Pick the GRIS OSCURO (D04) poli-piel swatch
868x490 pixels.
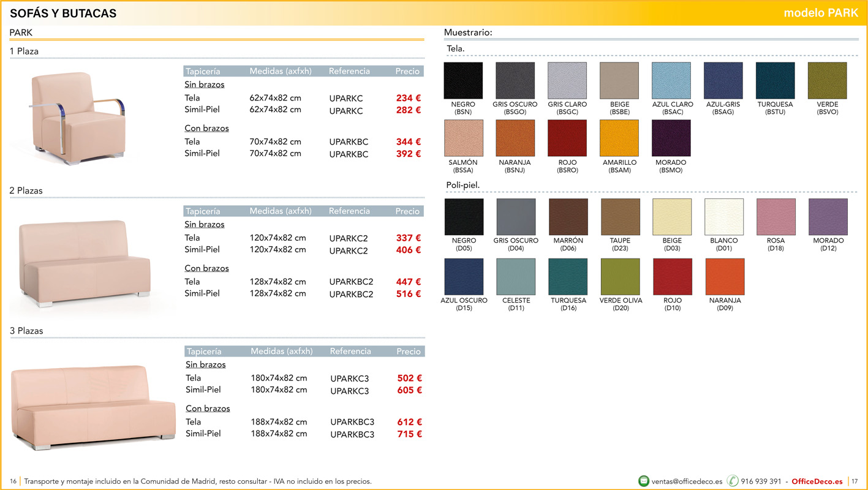(x=516, y=217)
